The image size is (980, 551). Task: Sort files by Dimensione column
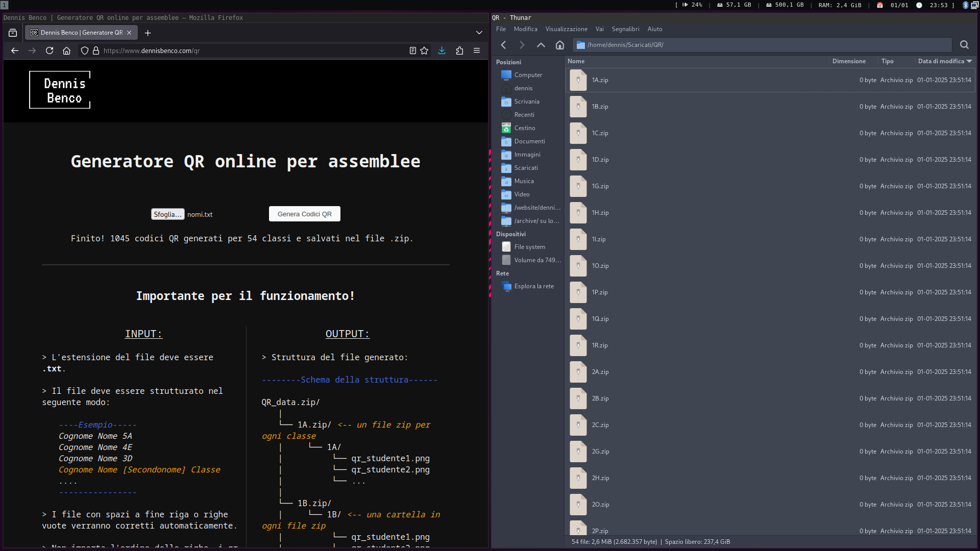(854, 61)
